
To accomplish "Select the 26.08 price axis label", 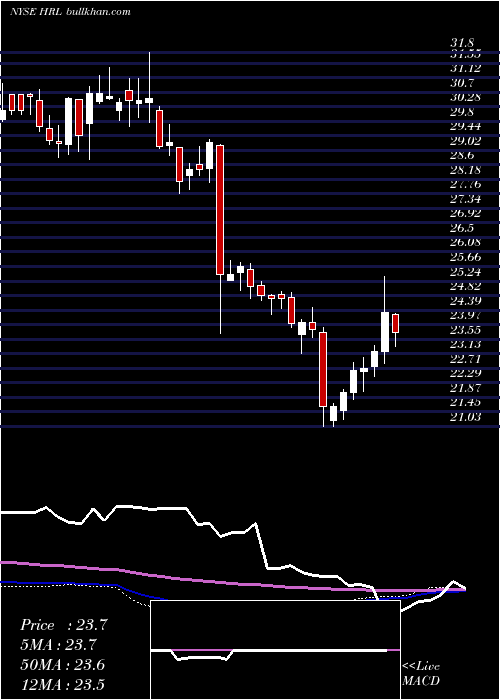I will [466, 242].
